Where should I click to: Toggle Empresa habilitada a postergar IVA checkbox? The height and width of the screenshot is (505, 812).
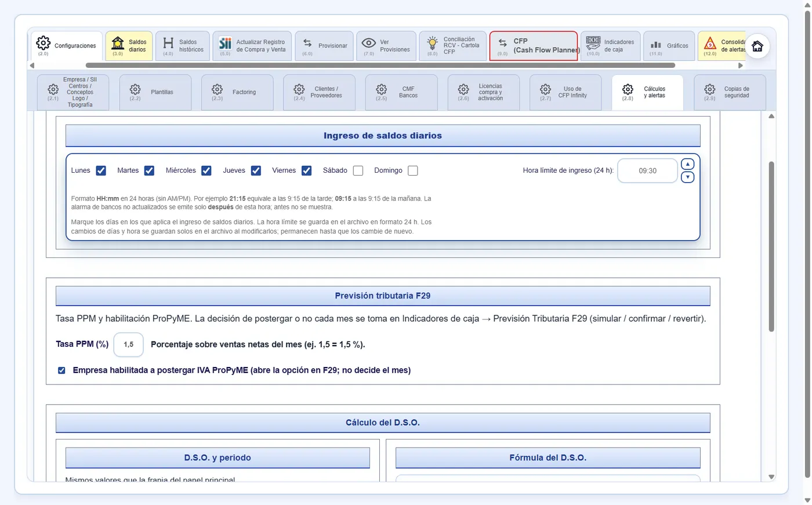61,370
